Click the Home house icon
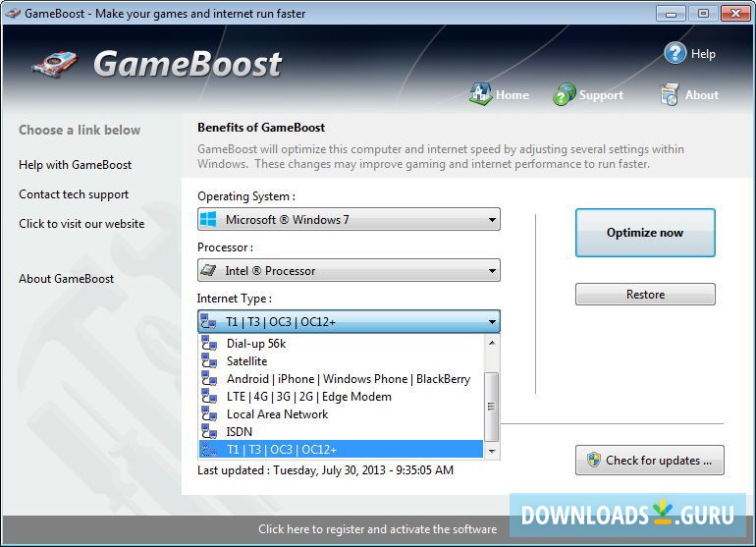Viewport: 756px width, 547px height. pyautogui.click(x=480, y=94)
